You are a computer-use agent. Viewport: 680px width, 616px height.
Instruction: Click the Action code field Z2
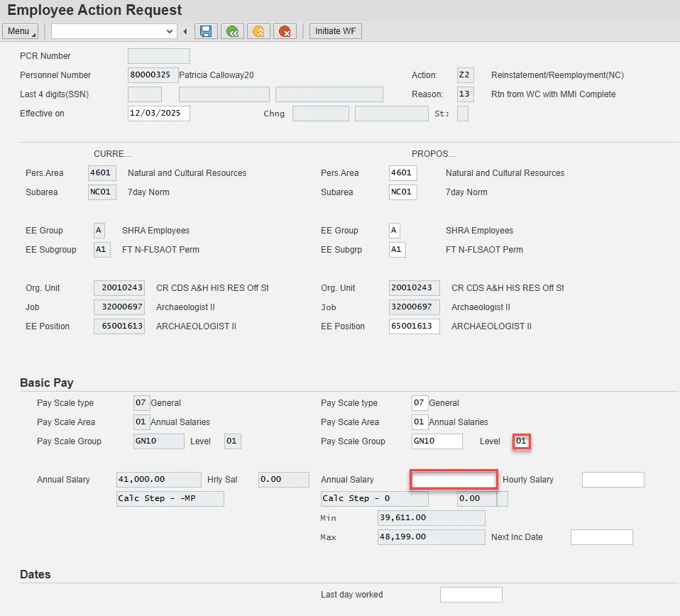(x=465, y=75)
